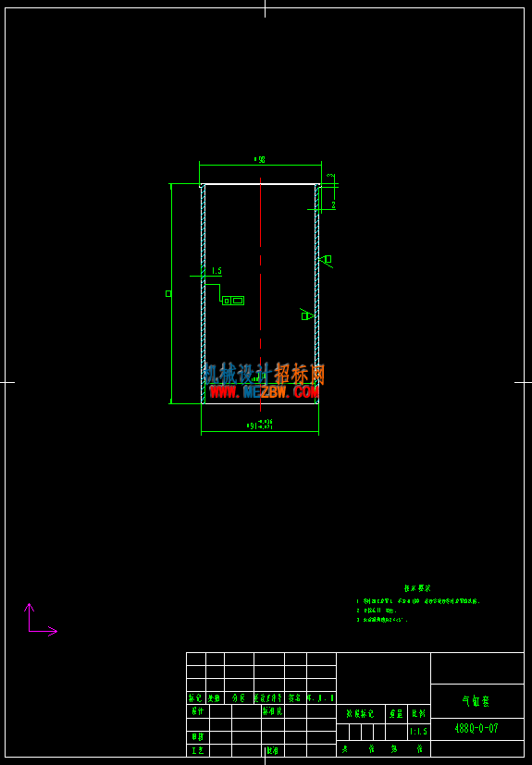Select the 91 diameter dimension at bottom

tap(260, 424)
